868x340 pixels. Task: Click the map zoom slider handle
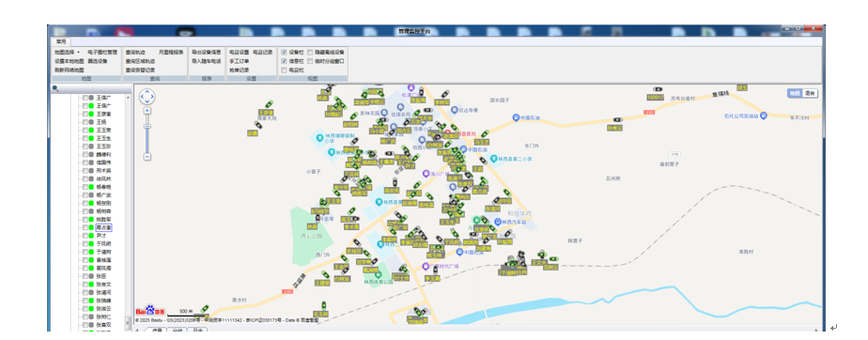click(147, 126)
